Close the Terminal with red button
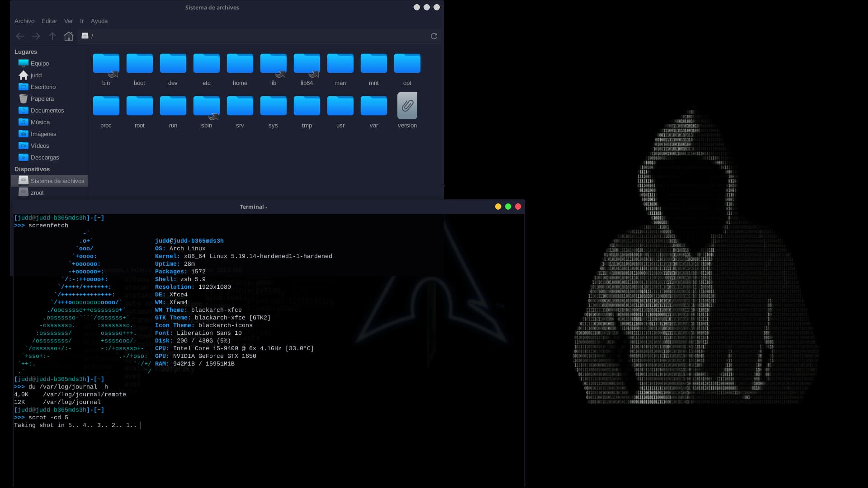Image resolution: width=868 pixels, height=488 pixels. point(518,207)
